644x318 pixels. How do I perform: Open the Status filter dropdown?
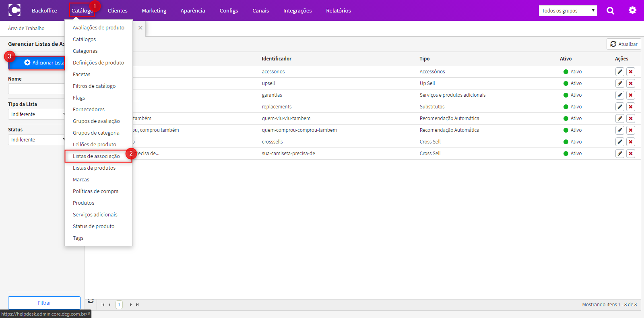[37, 140]
